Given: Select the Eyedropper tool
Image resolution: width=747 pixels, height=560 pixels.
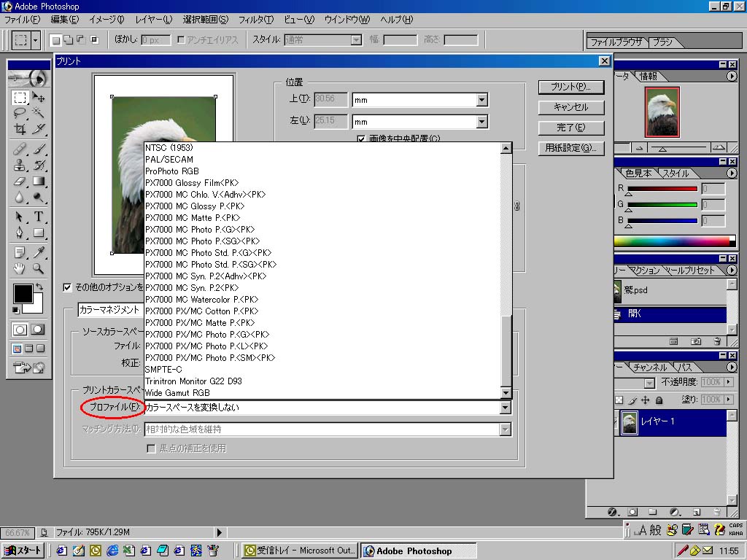Looking at the screenshot, I should (x=39, y=252).
